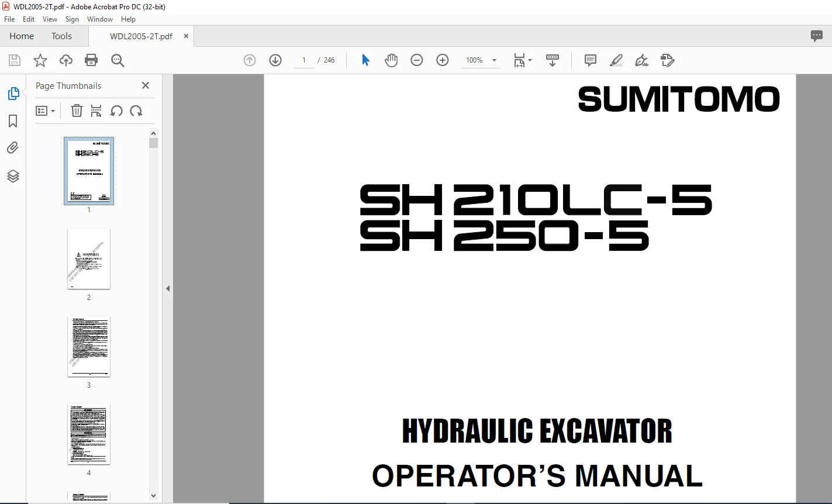832x504 pixels.
Task: Click thumbnail scrollbar down arrow
Action: click(153, 496)
